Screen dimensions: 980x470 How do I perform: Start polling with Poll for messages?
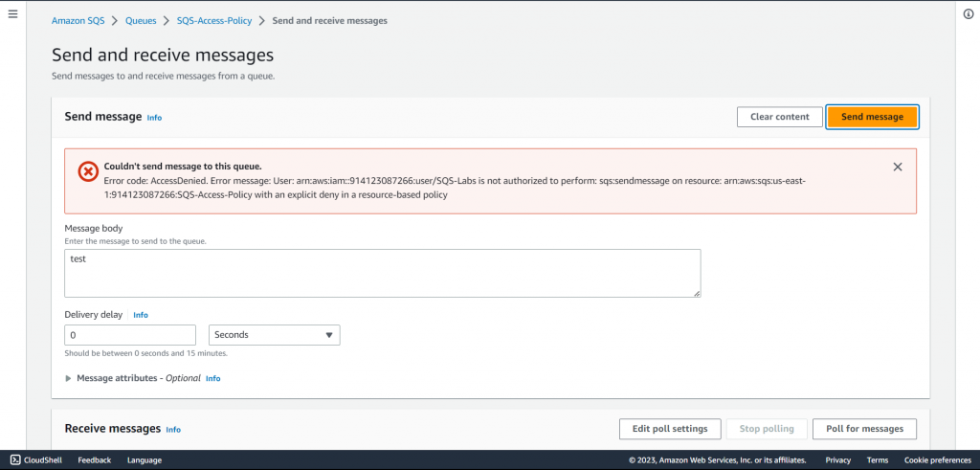[863, 429]
